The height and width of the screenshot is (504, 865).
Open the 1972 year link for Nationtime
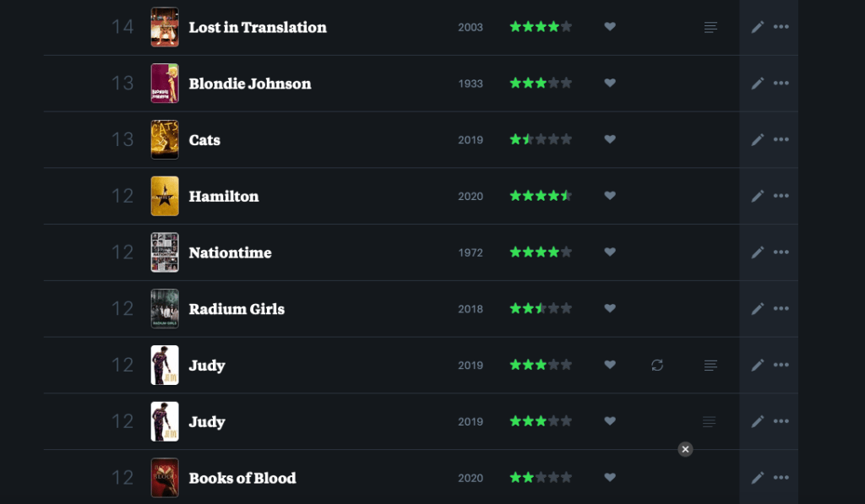(471, 252)
